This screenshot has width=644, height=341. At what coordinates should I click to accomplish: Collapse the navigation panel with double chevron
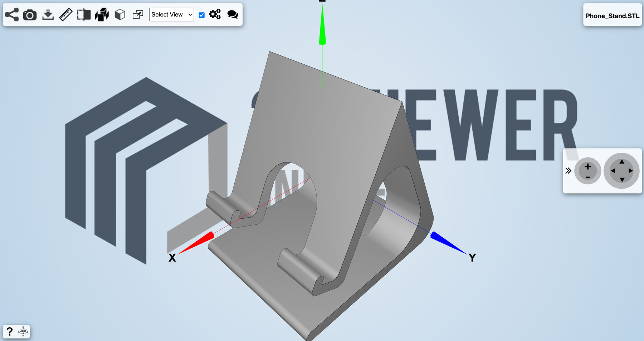pyautogui.click(x=568, y=171)
